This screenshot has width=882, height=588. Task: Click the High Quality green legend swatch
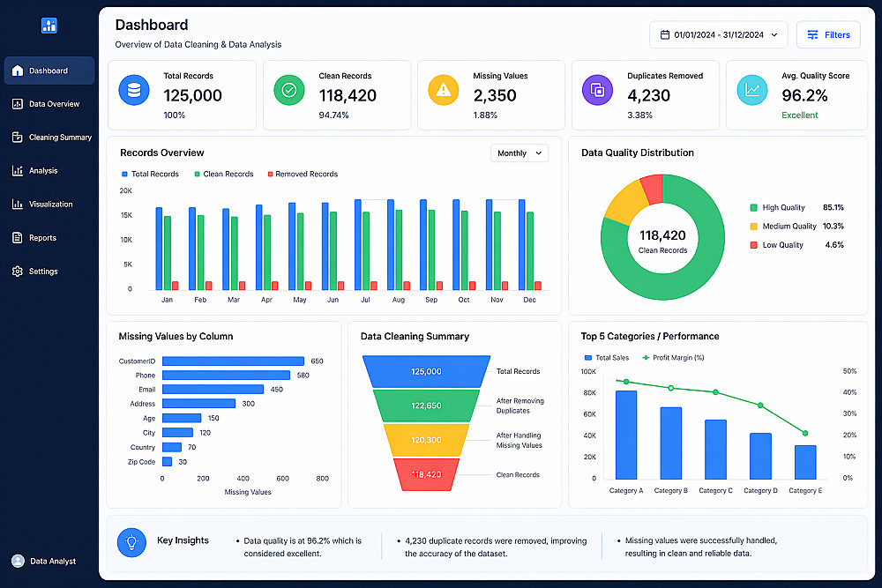coord(754,207)
